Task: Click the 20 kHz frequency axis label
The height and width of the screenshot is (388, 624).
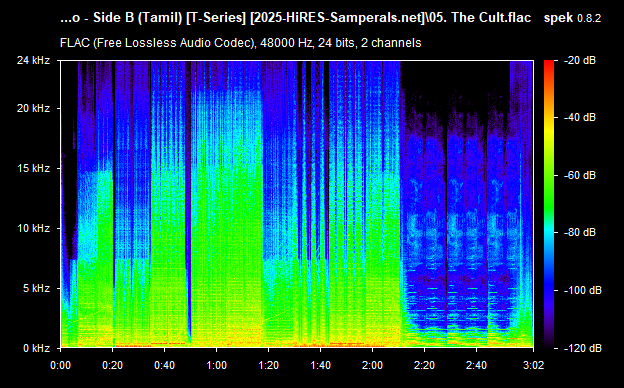Action: point(33,108)
